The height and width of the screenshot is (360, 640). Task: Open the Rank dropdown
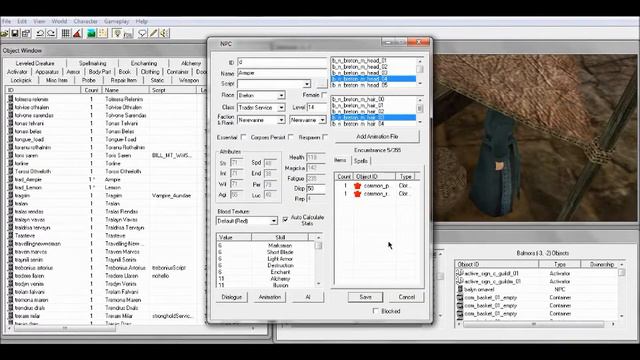tap(322, 120)
